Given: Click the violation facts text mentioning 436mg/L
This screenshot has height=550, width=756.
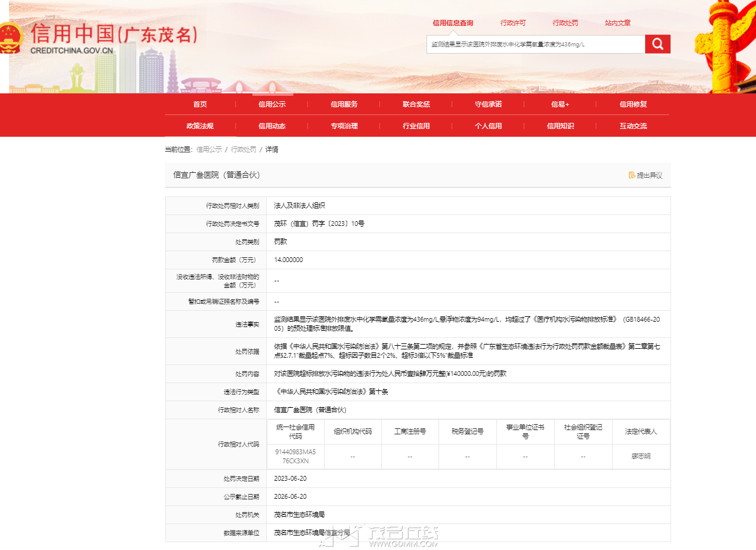Looking at the screenshot, I should click(467, 324).
